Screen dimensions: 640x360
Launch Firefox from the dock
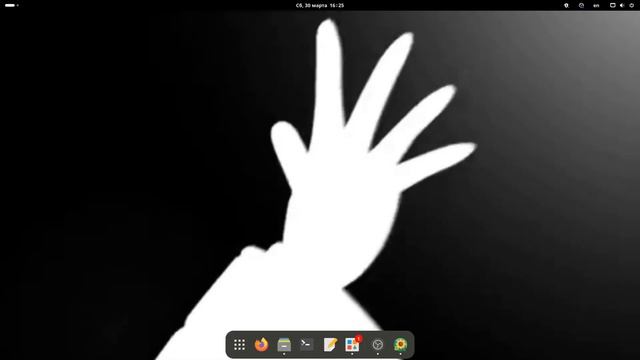(x=262, y=345)
